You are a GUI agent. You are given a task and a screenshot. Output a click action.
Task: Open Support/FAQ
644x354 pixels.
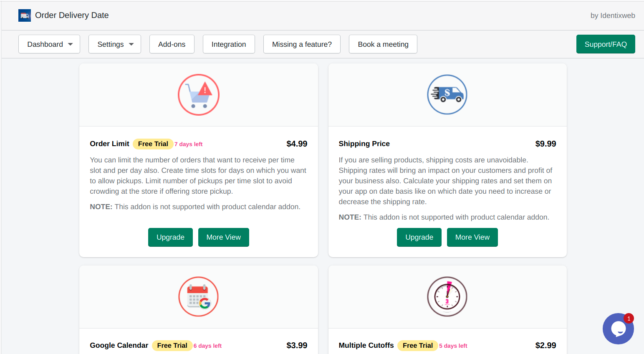(x=606, y=44)
